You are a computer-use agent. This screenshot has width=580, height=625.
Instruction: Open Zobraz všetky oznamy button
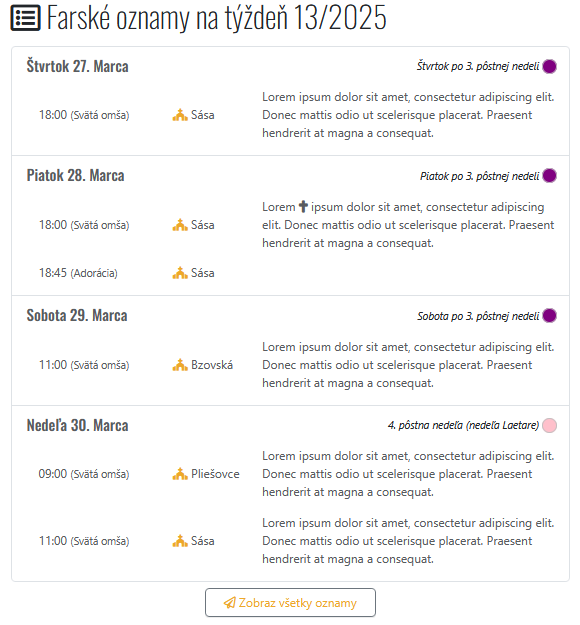(x=290, y=603)
